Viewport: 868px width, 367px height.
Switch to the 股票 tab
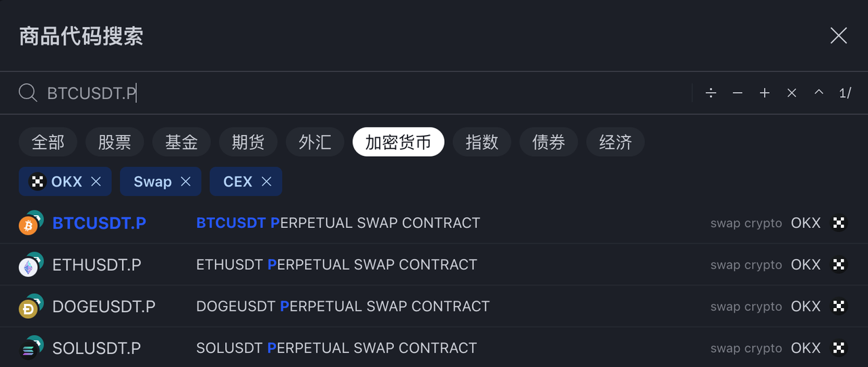(x=115, y=142)
